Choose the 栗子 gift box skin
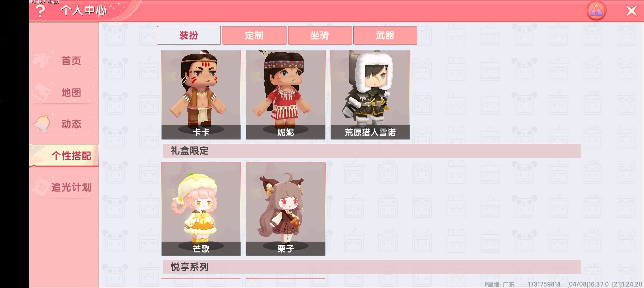 [286, 209]
